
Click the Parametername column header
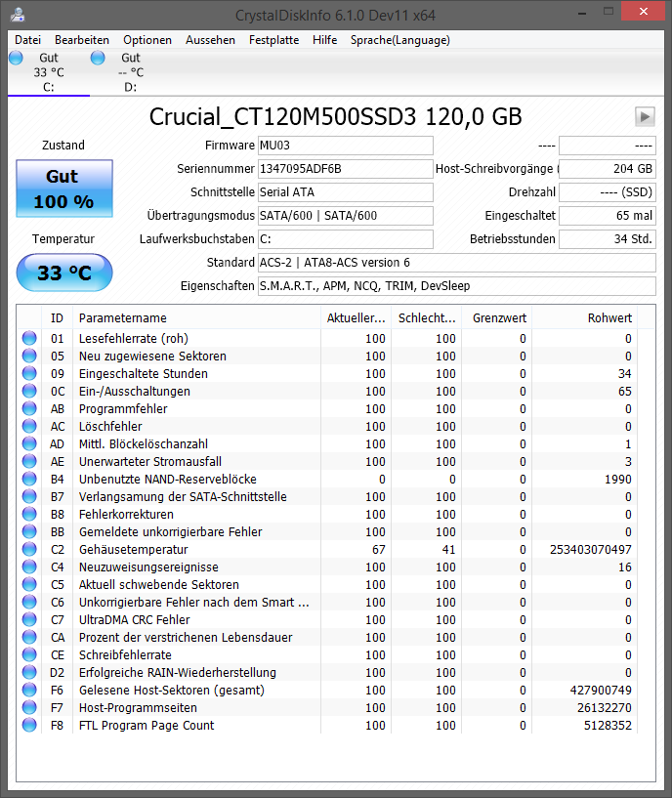tap(197, 318)
